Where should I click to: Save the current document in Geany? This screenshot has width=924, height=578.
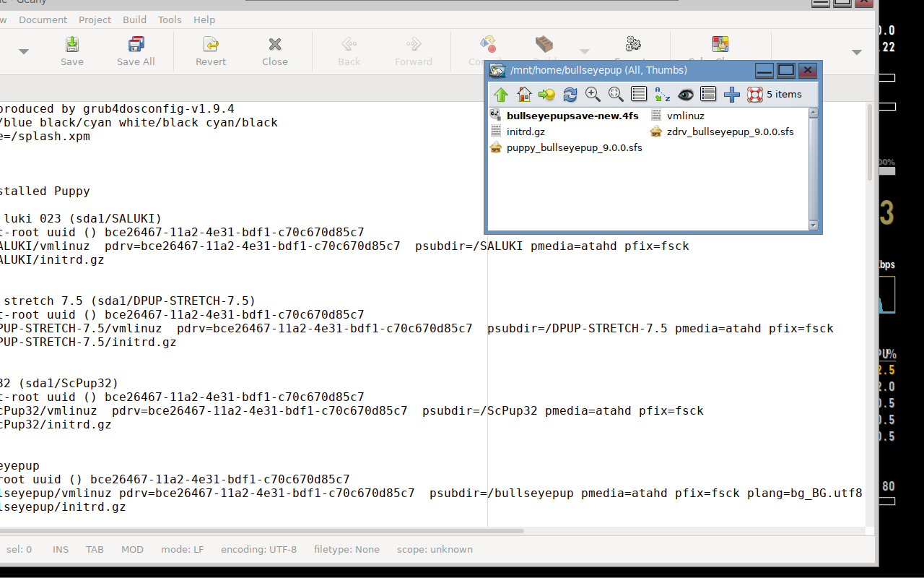pyautogui.click(x=71, y=51)
